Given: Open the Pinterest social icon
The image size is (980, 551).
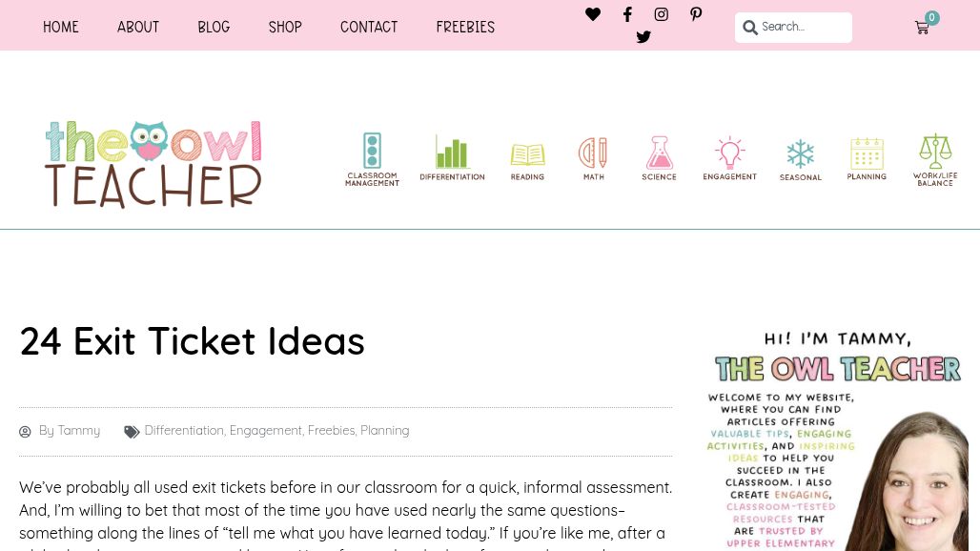Looking at the screenshot, I should [x=696, y=14].
